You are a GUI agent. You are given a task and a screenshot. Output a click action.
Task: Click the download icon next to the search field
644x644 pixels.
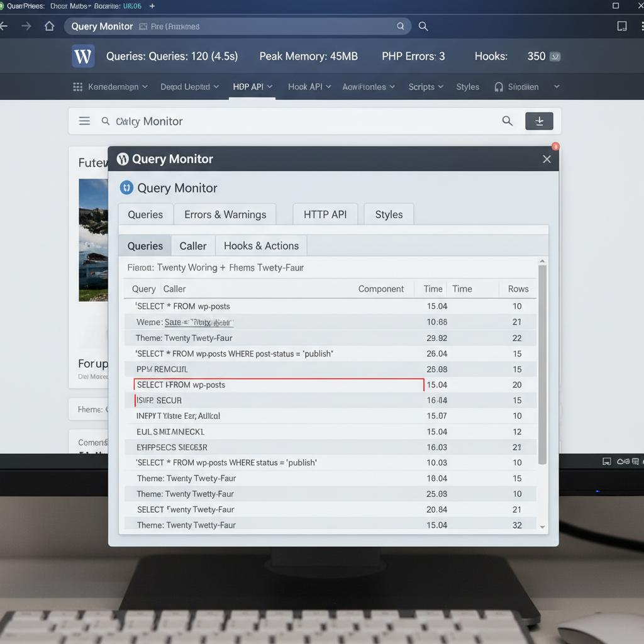[539, 121]
